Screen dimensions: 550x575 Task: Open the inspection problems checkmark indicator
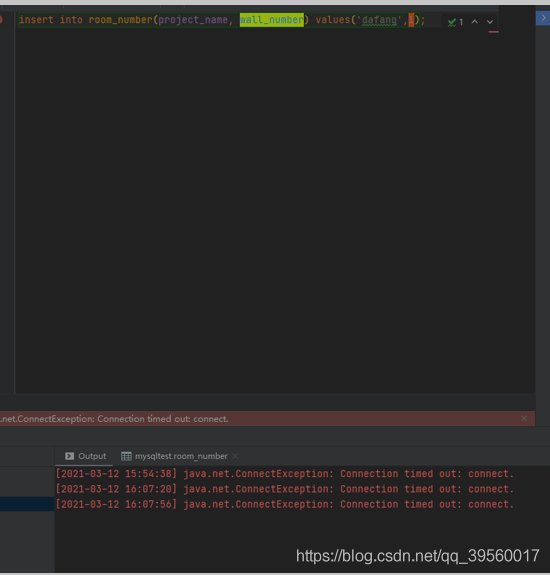point(455,22)
